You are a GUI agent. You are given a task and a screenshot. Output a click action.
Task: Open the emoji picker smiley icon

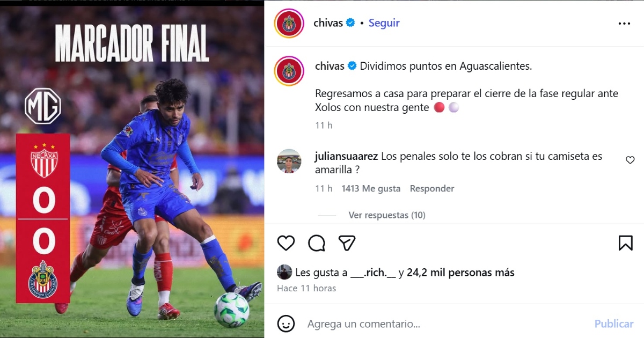[x=286, y=324]
